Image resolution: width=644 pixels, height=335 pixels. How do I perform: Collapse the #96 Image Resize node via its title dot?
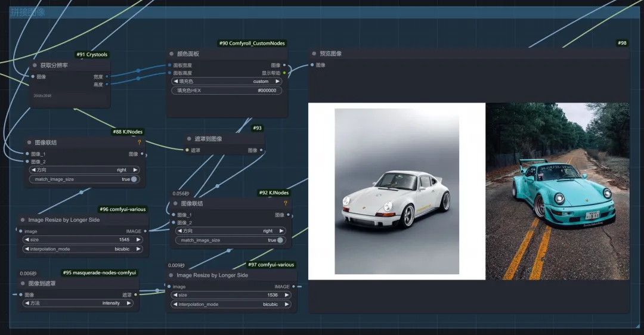[x=23, y=219]
